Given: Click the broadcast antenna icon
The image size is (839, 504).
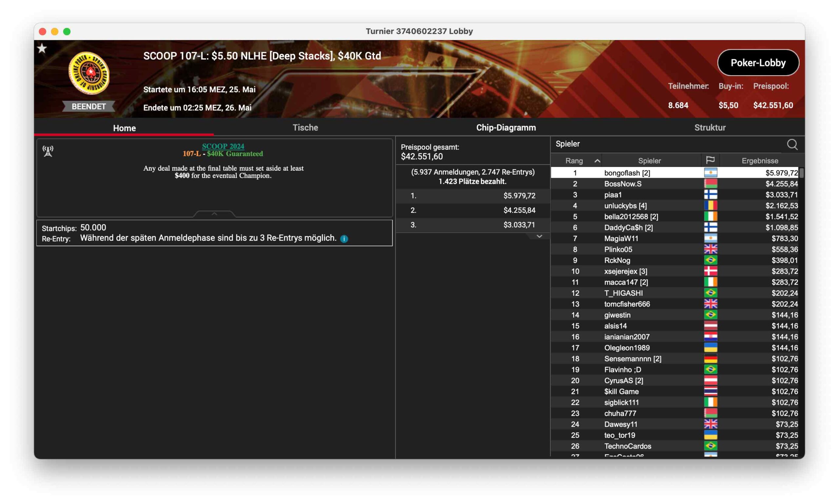Looking at the screenshot, I should tap(48, 151).
